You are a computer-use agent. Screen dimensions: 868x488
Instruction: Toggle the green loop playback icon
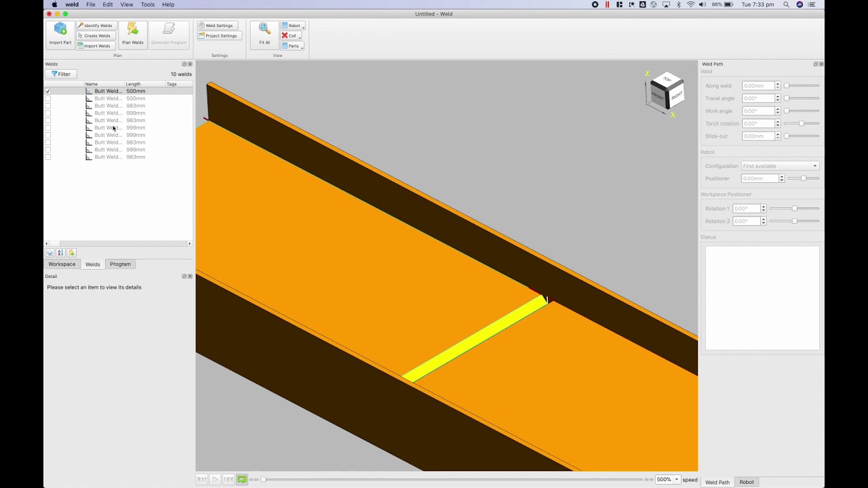click(x=242, y=479)
